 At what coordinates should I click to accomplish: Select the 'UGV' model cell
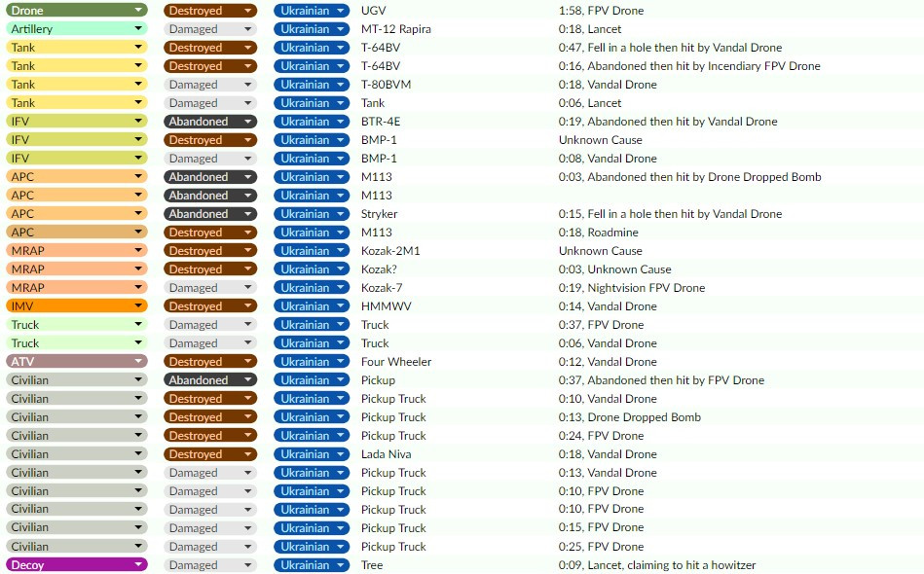pos(374,11)
